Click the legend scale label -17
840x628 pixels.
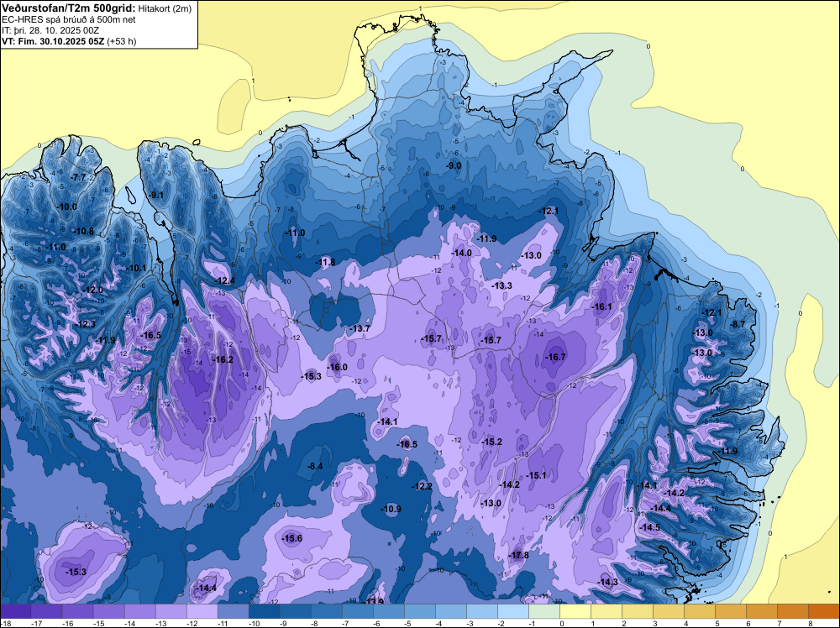[36, 623]
